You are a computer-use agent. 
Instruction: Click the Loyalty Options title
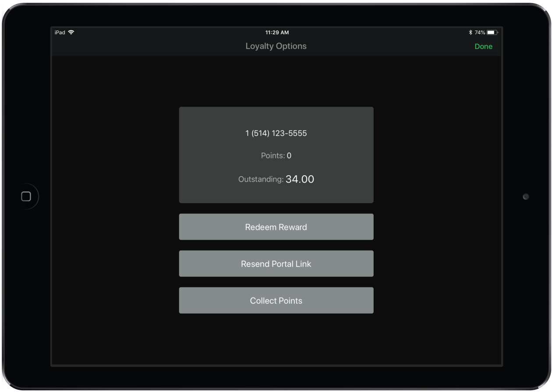click(276, 46)
